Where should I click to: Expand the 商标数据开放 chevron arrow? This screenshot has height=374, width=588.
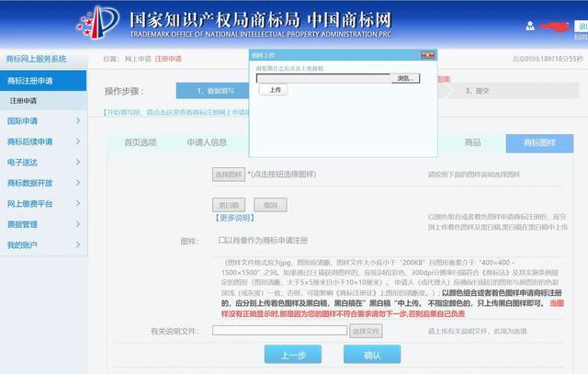(78, 183)
